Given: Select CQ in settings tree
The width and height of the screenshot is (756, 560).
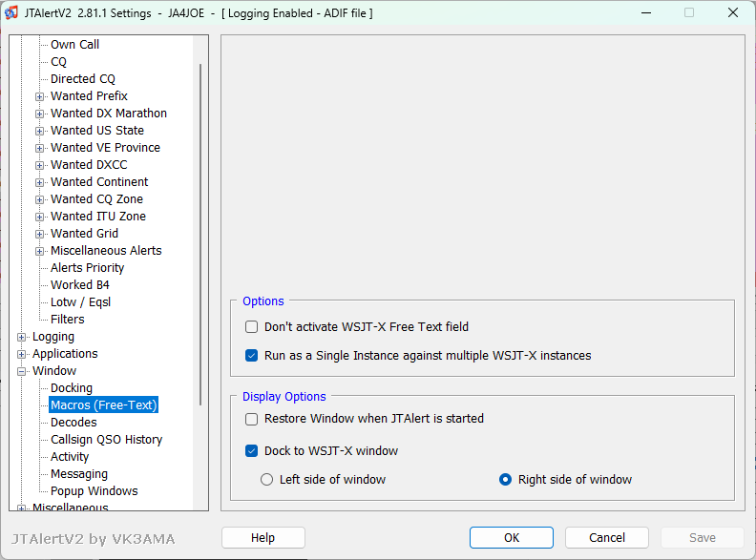Looking at the screenshot, I should click(58, 62).
